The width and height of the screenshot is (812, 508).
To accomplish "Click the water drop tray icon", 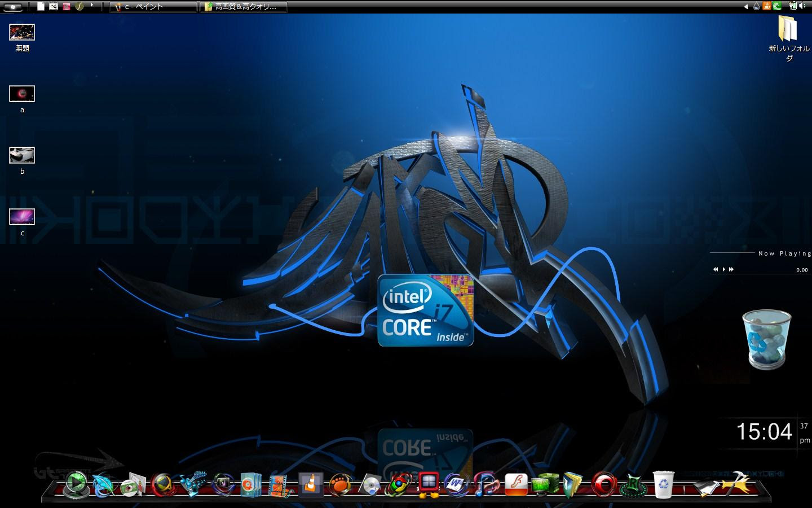I will (x=756, y=7).
